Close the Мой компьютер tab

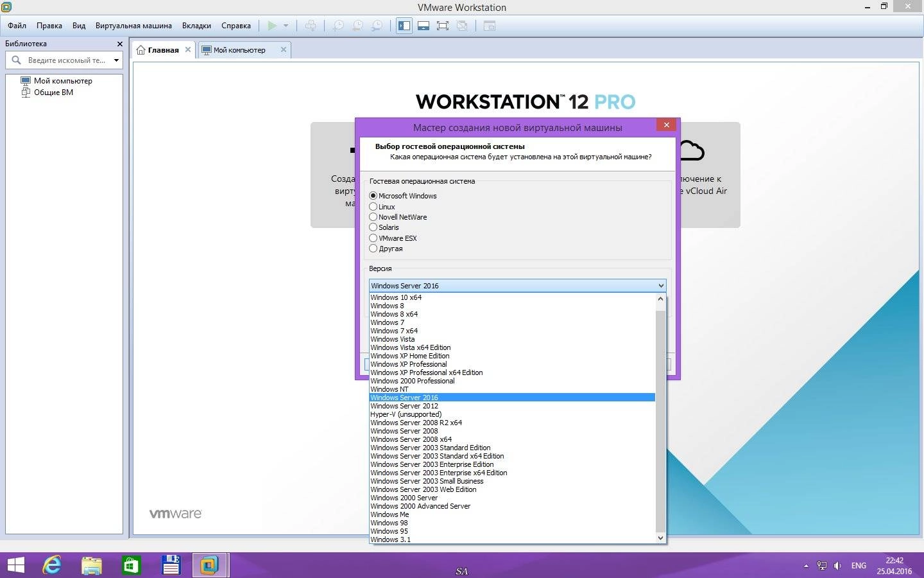coord(284,49)
